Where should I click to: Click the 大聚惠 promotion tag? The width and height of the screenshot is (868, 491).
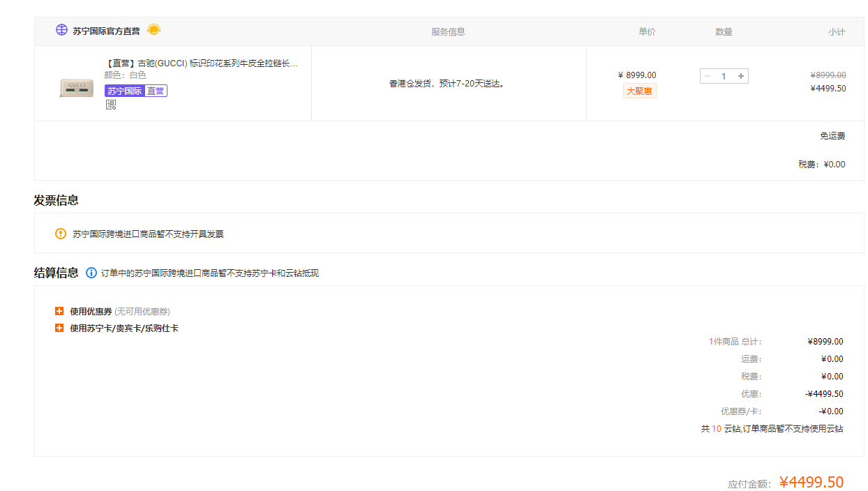click(640, 91)
